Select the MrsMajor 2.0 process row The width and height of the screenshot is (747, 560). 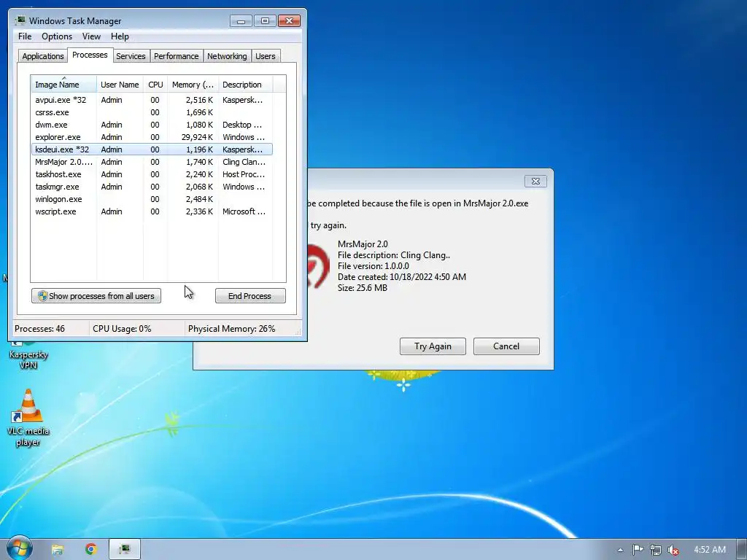click(152, 162)
